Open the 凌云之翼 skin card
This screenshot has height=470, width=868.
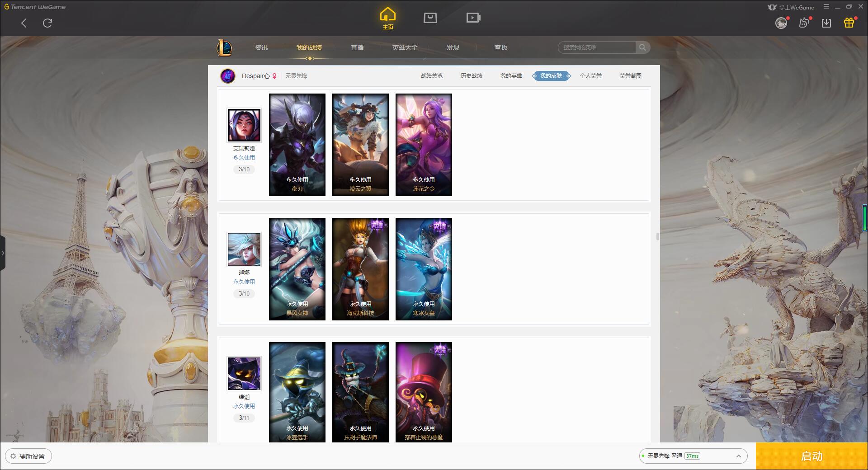point(360,145)
